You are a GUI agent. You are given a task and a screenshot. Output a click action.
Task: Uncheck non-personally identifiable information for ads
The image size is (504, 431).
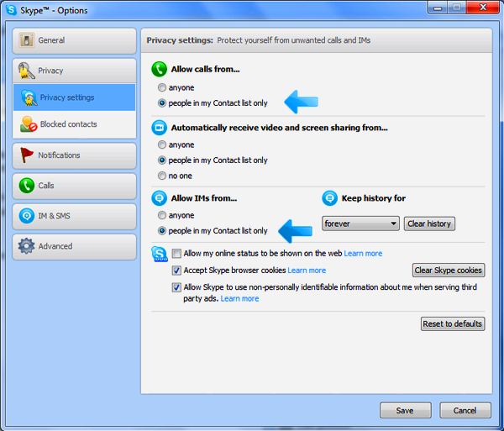coord(176,287)
